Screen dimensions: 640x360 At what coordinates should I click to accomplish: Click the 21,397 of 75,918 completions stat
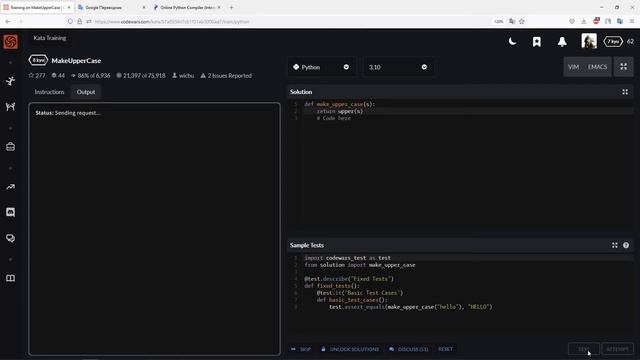pyautogui.click(x=141, y=76)
